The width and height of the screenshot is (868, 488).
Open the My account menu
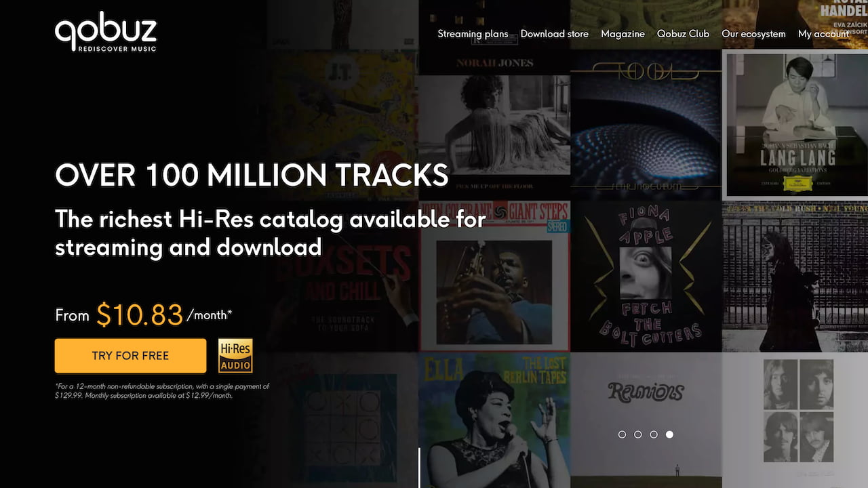pos(823,34)
